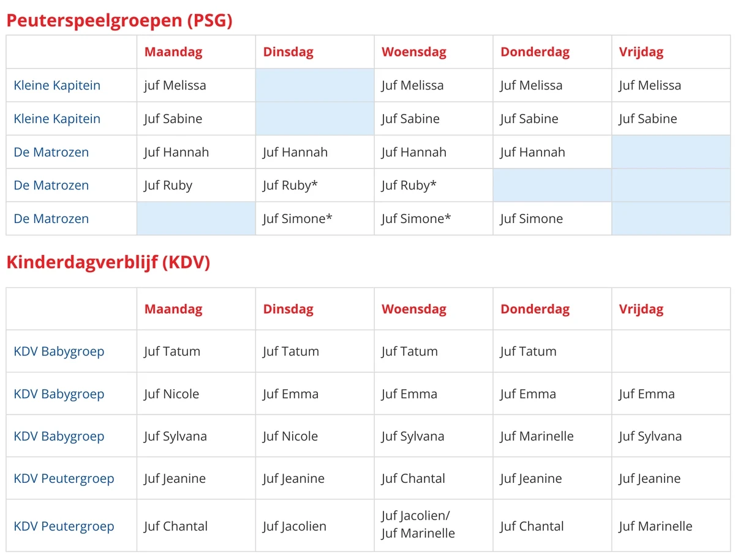
Task: Open KDV Babygroep link in Juf Tatum row
Action: (x=59, y=352)
